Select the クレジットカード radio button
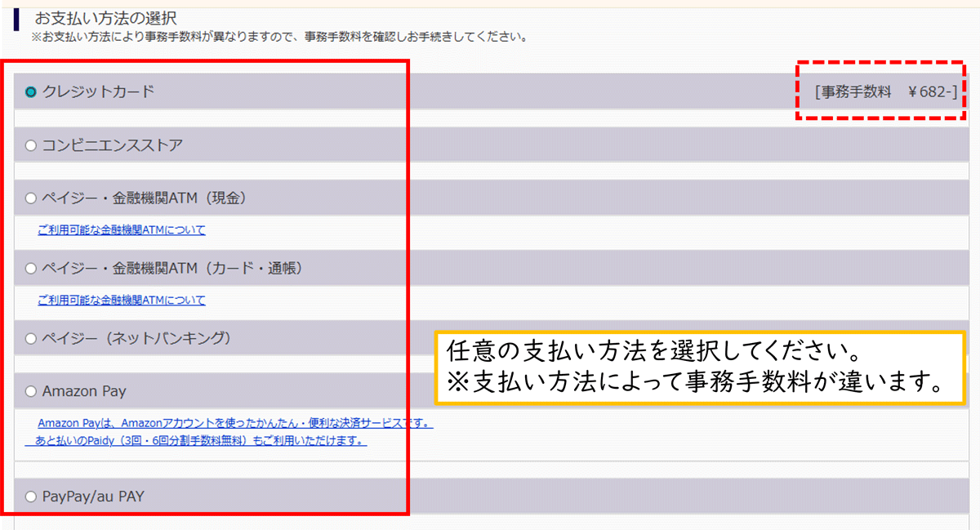The height and width of the screenshot is (530, 980). (x=31, y=92)
